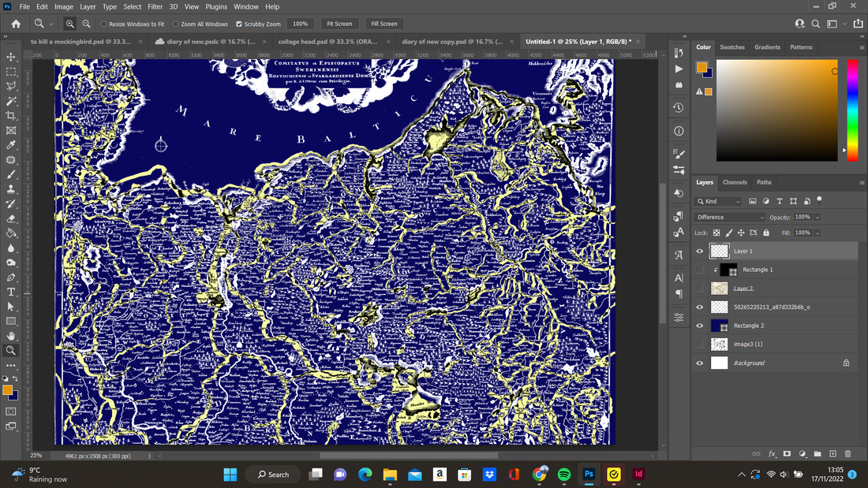This screenshot has height=488, width=868.
Task: Open the Zoom tool preset picker arrow
Action: pyautogui.click(x=51, y=24)
